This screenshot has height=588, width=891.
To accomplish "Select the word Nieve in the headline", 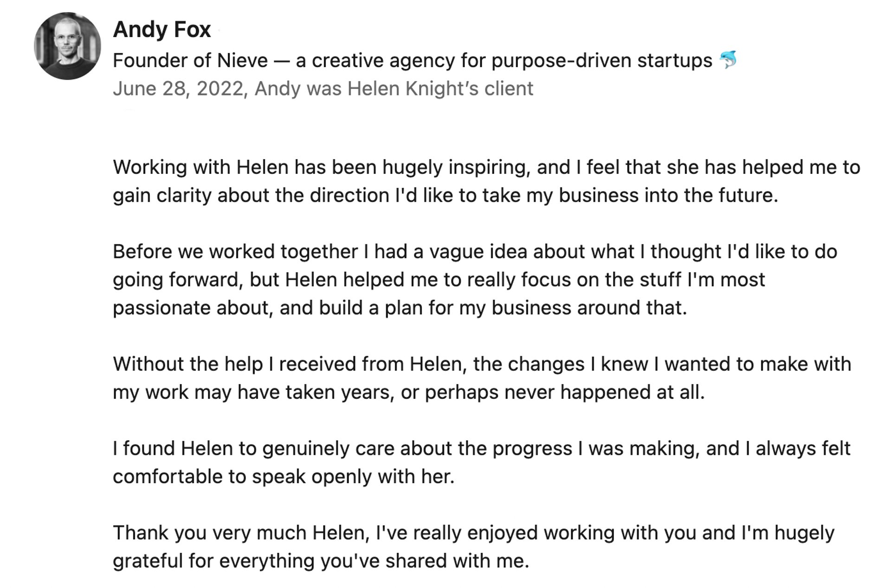I will (x=243, y=60).
